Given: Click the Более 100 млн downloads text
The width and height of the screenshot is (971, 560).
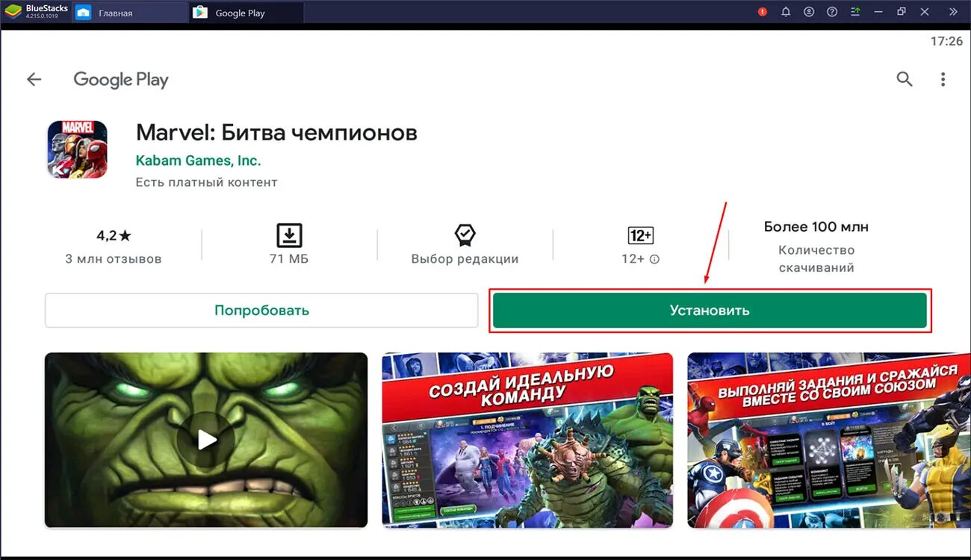Looking at the screenshot, I should pos(816,226).
